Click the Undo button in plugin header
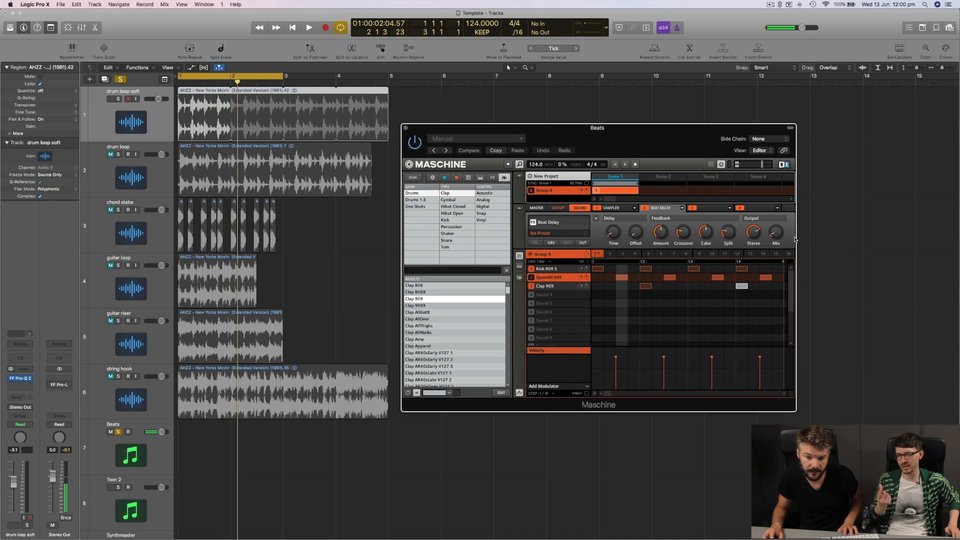This screenshot has width=960, height=540. (542, 150)
